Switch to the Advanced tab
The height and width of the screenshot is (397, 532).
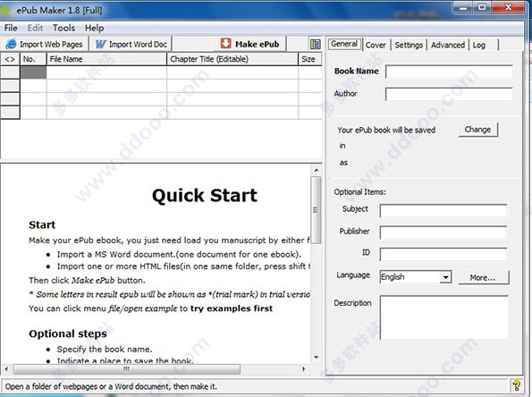[x=448, y=45]
